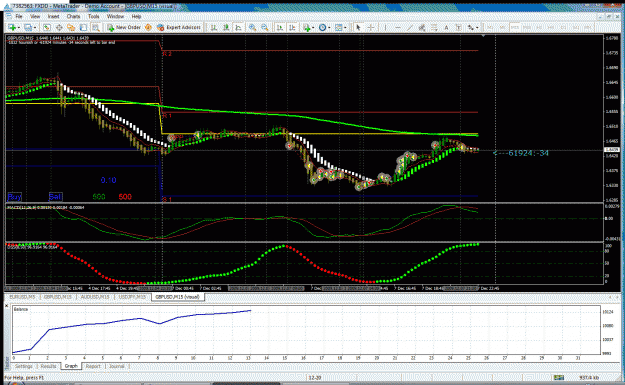Toggle the W1 timeframe button
The width and height of the screenshot is (625, 385).
[576, 28]
